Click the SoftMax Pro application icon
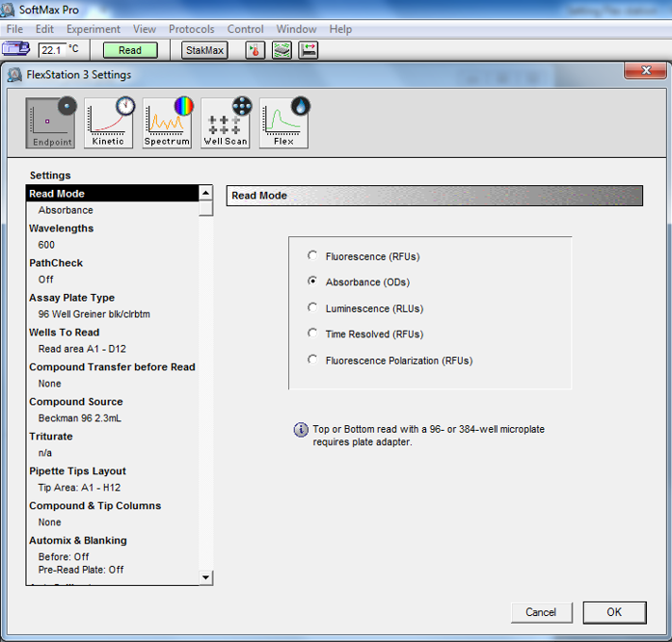The width and height of the screenshot is (672, 642). pos(8,10)
